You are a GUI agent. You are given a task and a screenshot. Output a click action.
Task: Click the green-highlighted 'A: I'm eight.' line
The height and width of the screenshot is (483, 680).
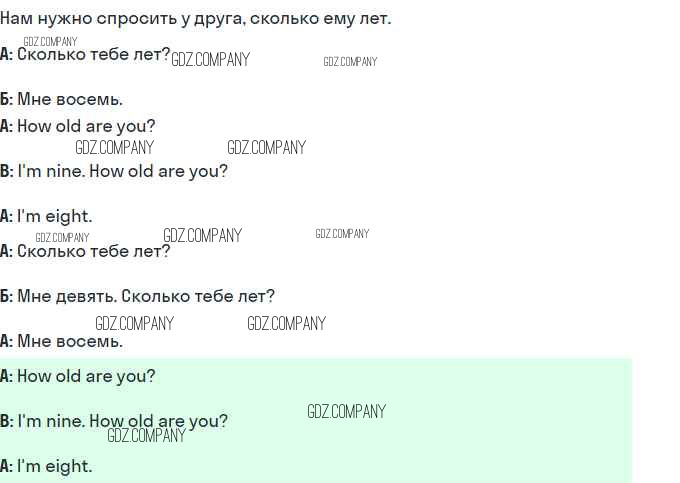[x=46, y=466]
